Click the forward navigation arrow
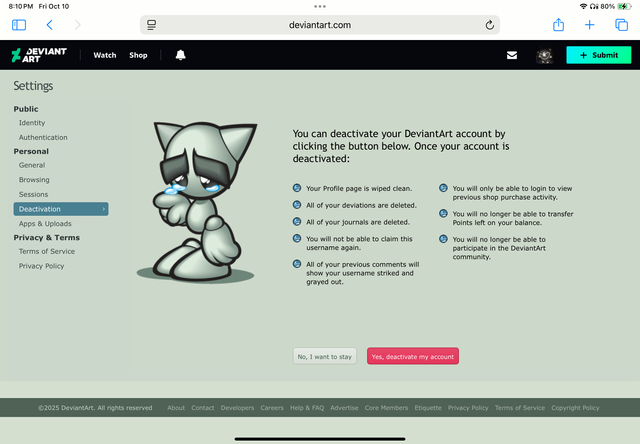 (78, 25)
